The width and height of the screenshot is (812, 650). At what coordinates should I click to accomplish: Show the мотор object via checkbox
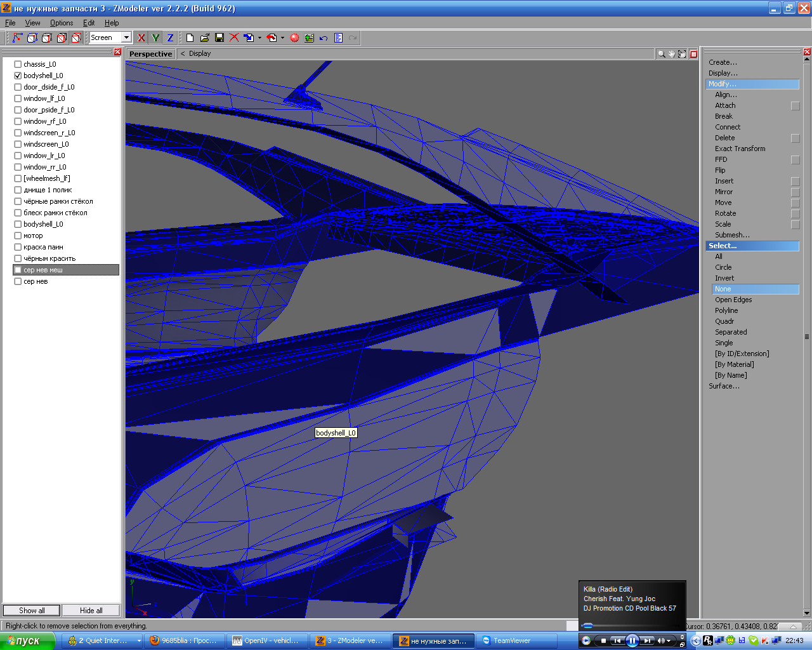click(x=18, y=235)
